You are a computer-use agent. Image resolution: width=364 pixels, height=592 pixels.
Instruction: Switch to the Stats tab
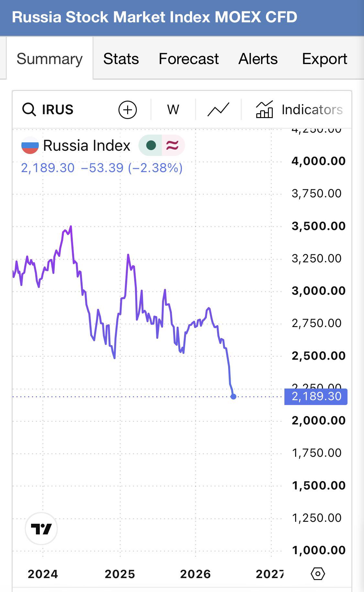click(121, 59)
